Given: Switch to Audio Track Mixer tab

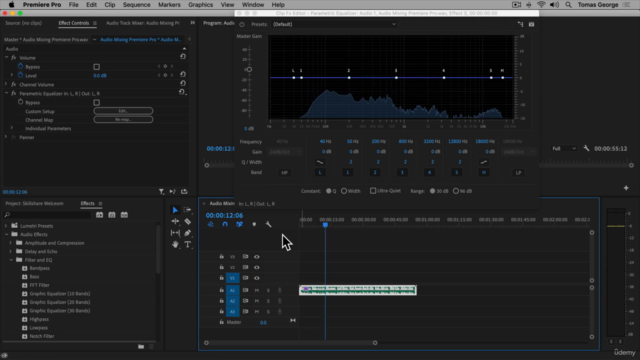Looking at the screenshot, I should [x=142, y=23].
